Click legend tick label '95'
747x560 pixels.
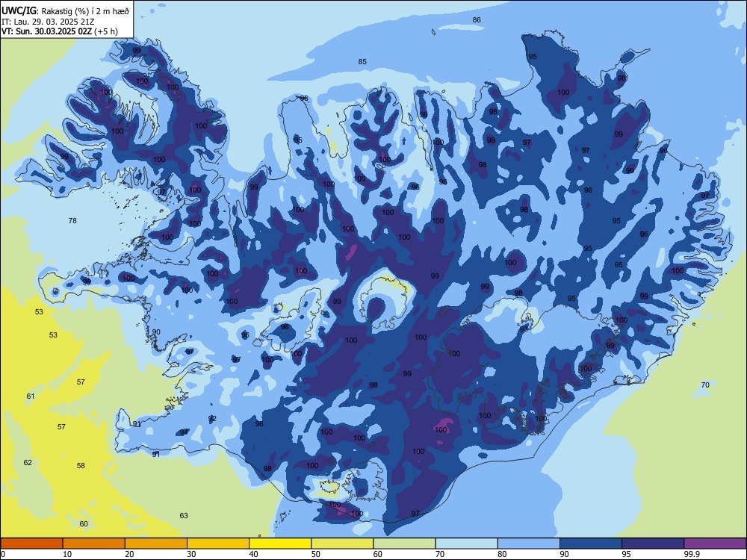point(627,554)
